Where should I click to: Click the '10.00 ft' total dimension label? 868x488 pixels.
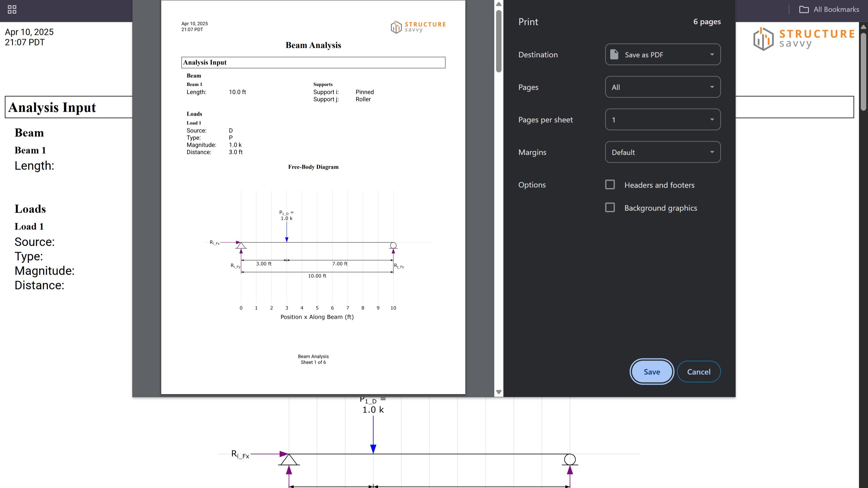pos(317,276)
